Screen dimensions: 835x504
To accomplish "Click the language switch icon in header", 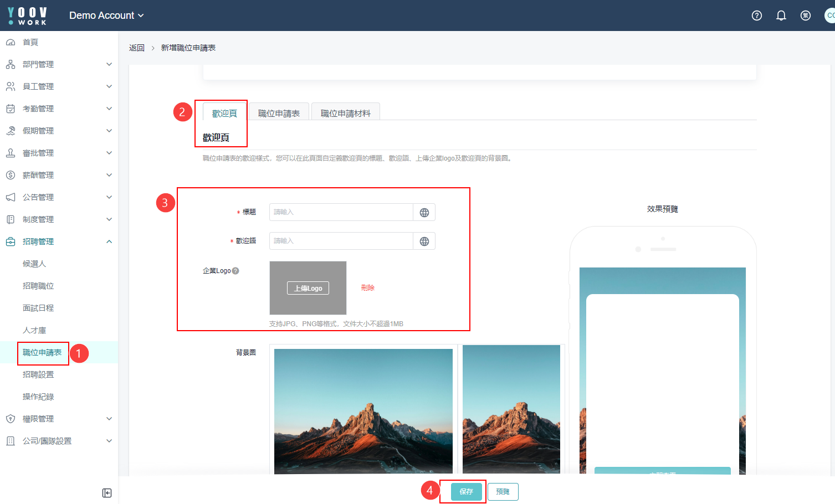I will (805, 16).
